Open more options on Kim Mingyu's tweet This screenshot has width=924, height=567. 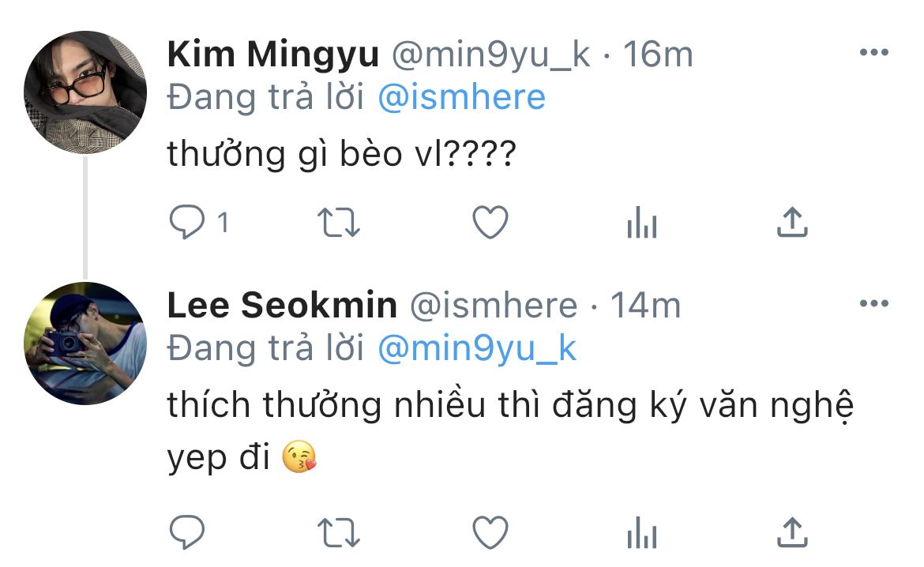874,53
